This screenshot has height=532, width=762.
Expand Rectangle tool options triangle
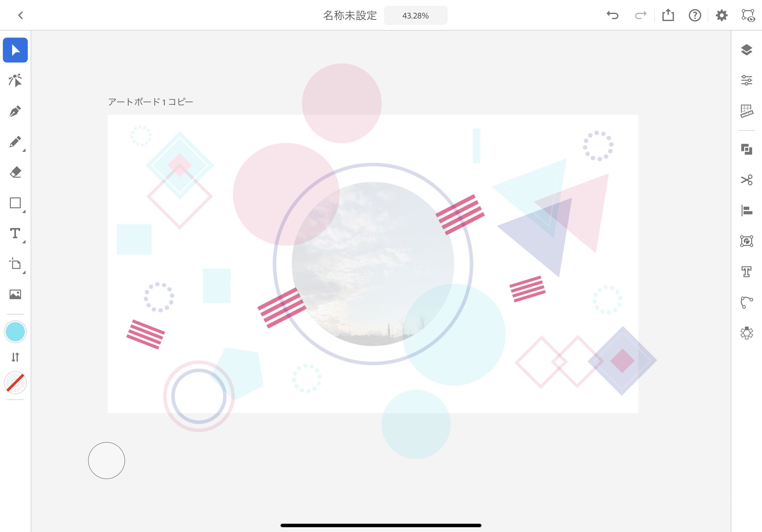pyautogui.click(x=24, y=211)
